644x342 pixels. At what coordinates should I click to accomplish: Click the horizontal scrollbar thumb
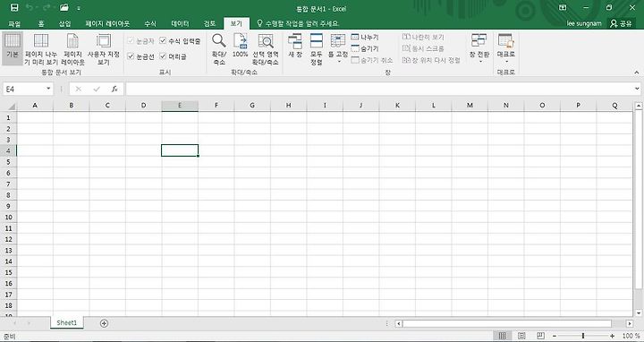[507, 324]
